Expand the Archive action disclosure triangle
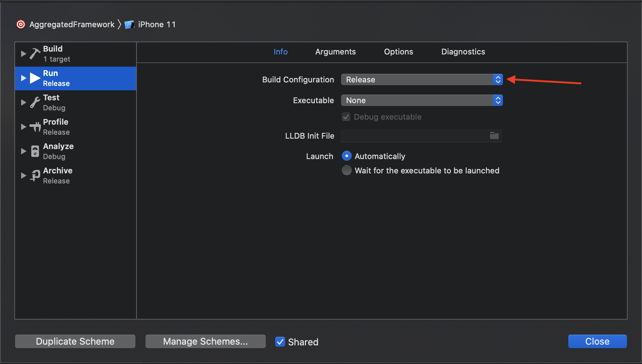Screen dimensions: 642x364 click(x=24, y=176)
